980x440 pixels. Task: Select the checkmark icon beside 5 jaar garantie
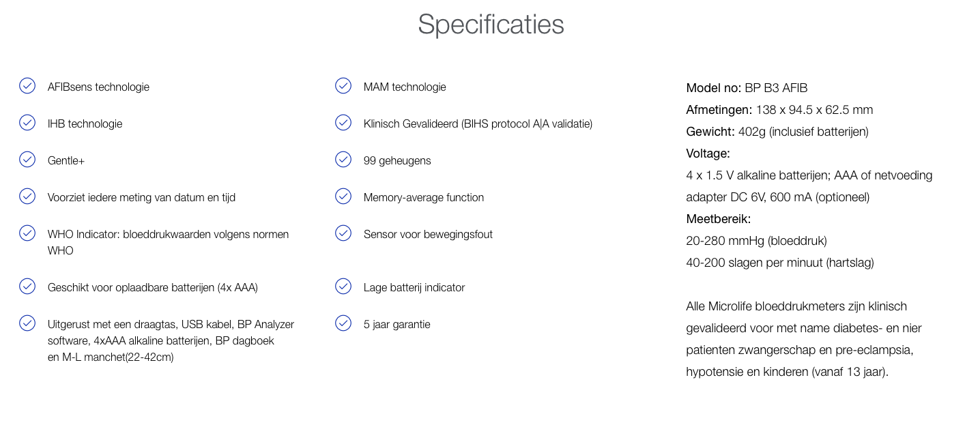343,323
